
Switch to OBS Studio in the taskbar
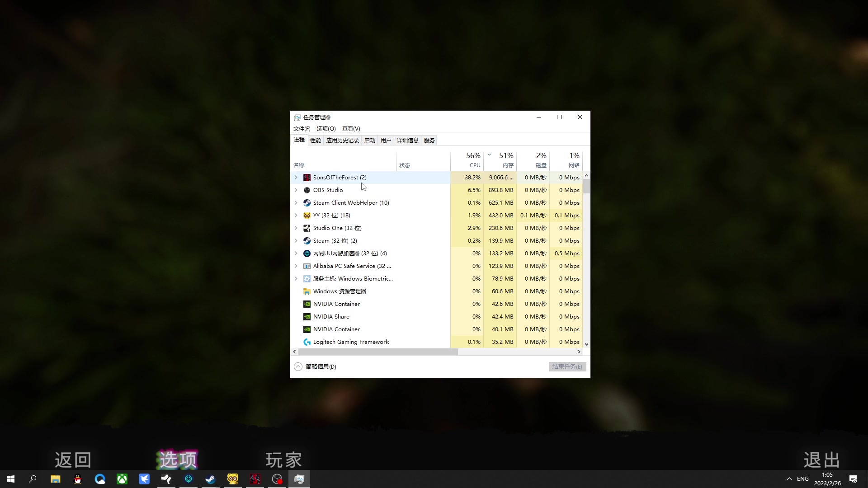point(277,479)
